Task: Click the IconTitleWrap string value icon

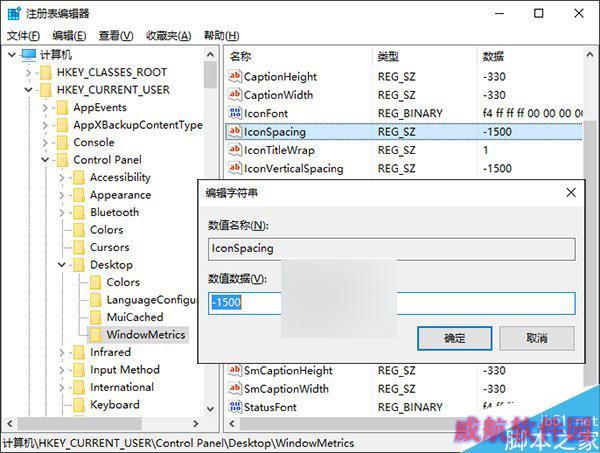Action: click(x=235, y=150)
